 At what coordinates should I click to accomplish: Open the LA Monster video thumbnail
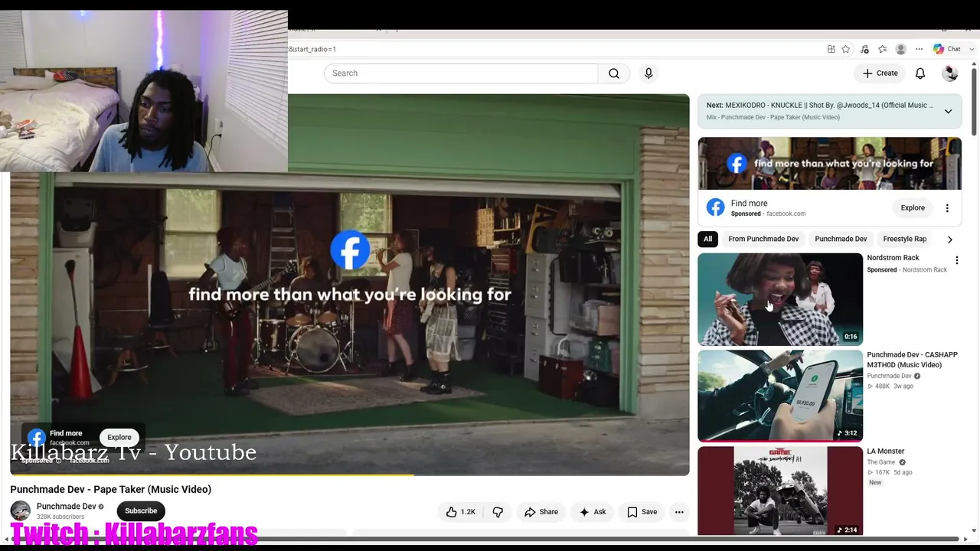(x=780, y=491)
